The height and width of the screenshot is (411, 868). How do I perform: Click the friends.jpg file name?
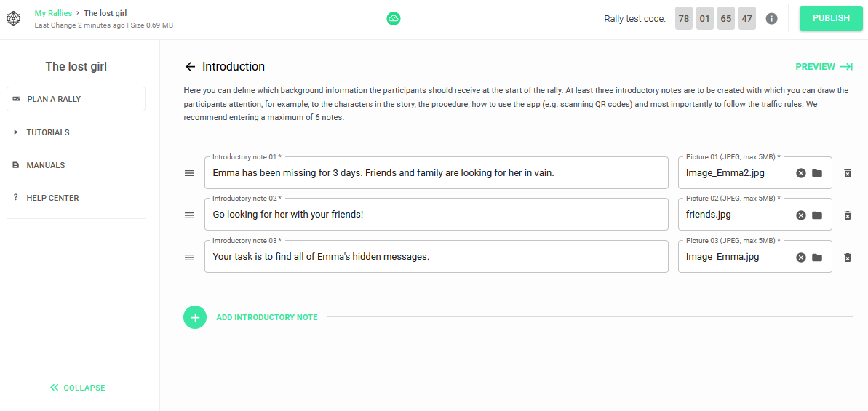708,215
